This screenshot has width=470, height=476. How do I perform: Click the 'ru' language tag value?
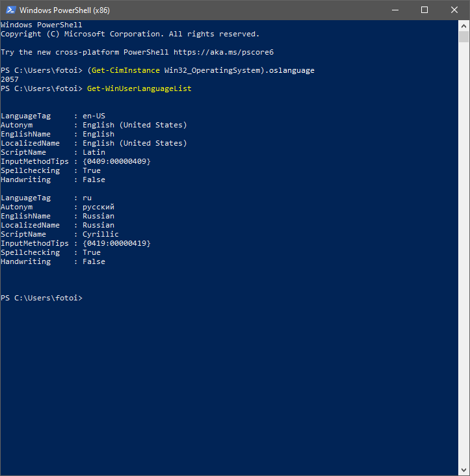point(87,198)
